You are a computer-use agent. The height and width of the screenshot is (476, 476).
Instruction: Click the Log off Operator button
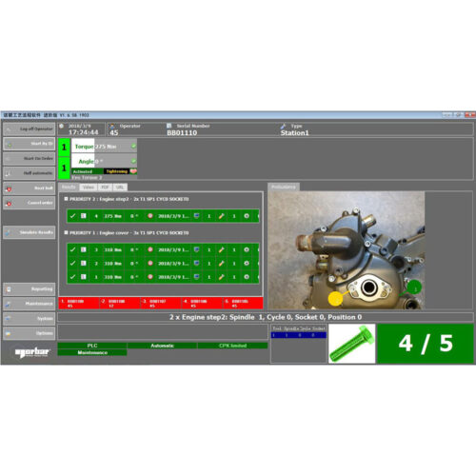pos(30,129)
